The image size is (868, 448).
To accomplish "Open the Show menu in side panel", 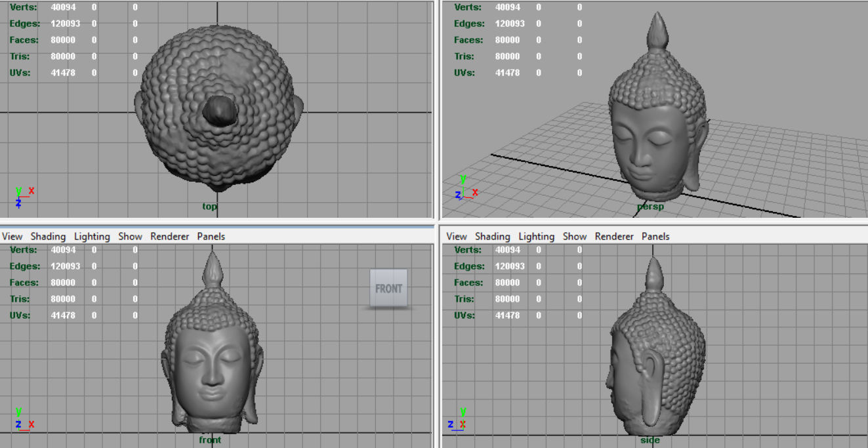I will pyautogui.click(x=574, y=236).
